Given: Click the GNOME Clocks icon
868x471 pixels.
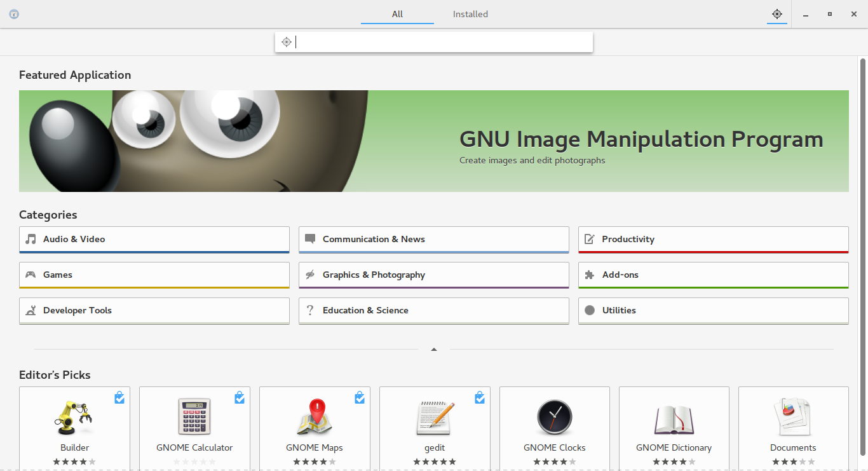Looking at the screenshot, I should [555, 418].
